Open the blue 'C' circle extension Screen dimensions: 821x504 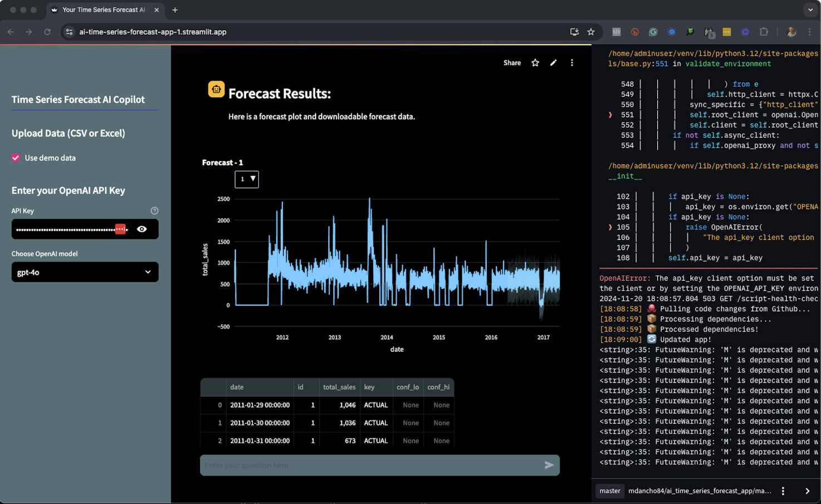(672, 32)
